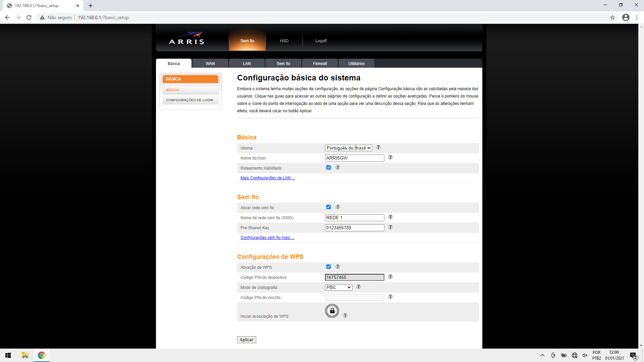The height and width of the screenshot is (362, 644).
Task: Show hidden system tray icons chevron
Action: tap(542, 355)
